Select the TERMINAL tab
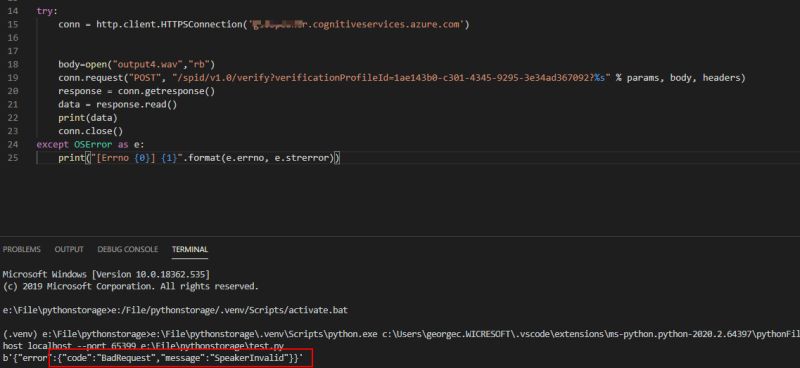 tap(190, 250)
